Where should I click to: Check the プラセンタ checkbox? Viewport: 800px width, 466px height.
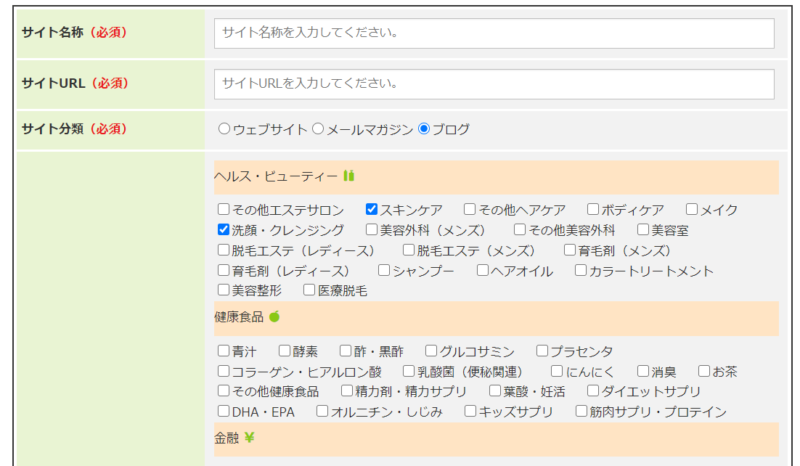pos(542,350)
